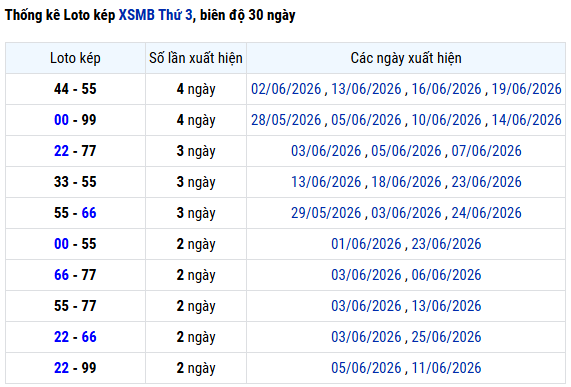Open date 24/06/2026 in 55 - 66 row
Image resolution: width=571 pixels, height=387 pixels.
(x=487, y=213)
